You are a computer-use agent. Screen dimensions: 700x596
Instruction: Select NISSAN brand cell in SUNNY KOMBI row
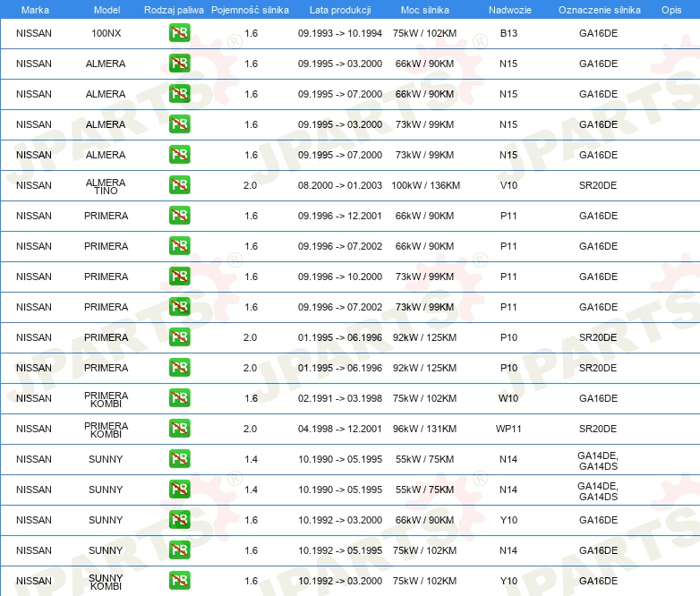[34, 581]
